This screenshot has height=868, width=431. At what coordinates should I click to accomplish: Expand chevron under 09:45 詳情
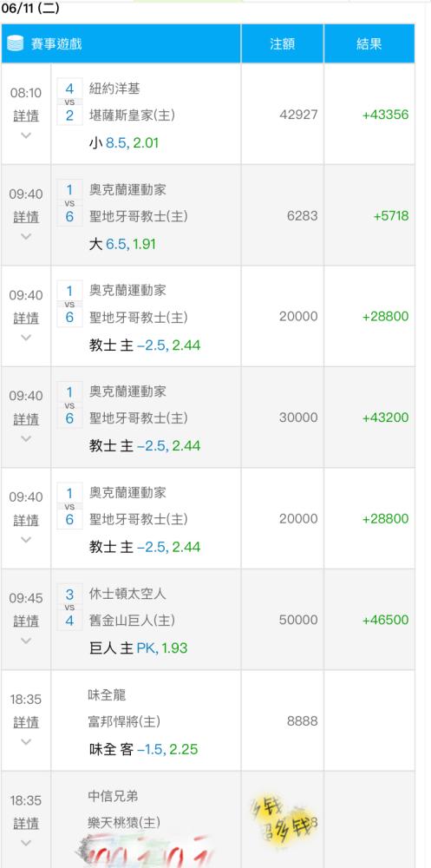tap(26, 641)
